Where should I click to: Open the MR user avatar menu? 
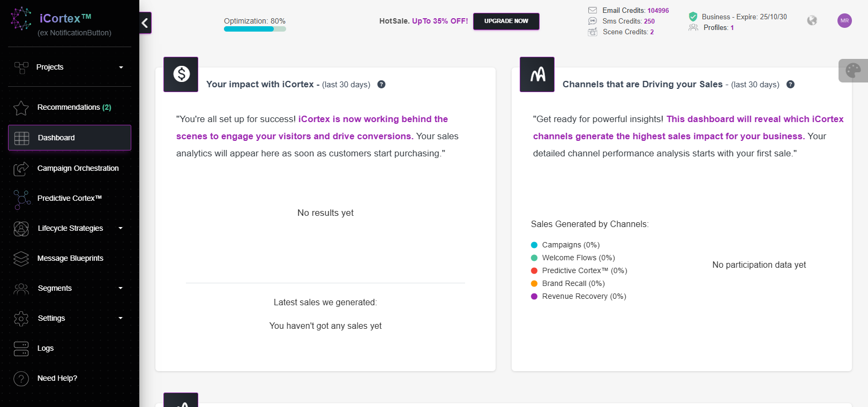coord(844,20)
